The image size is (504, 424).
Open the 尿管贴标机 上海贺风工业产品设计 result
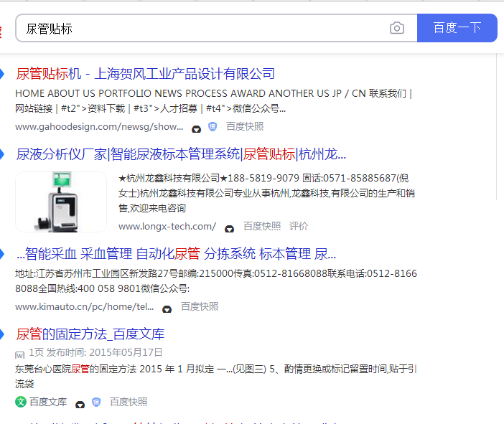pos(146,74)
